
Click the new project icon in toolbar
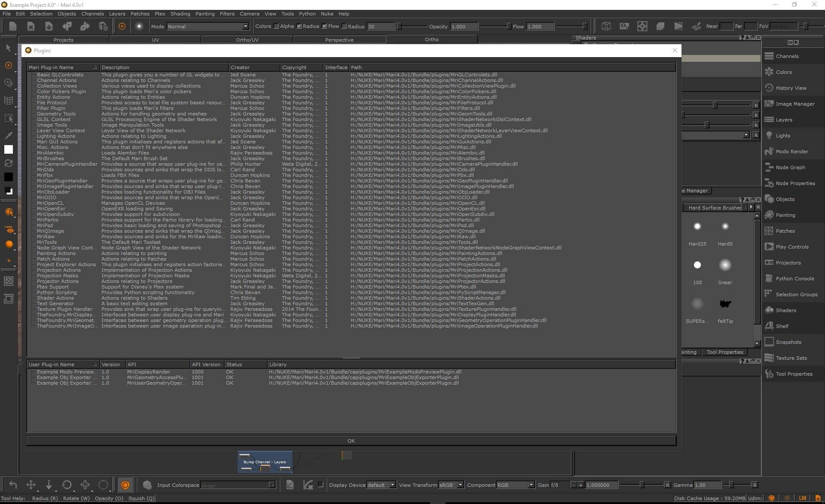click(13, 27)
